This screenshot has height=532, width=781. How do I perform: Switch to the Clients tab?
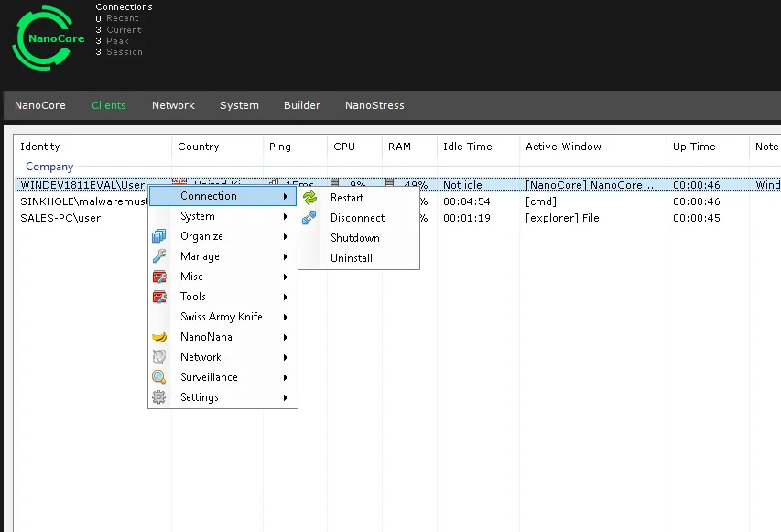point(109,105)
